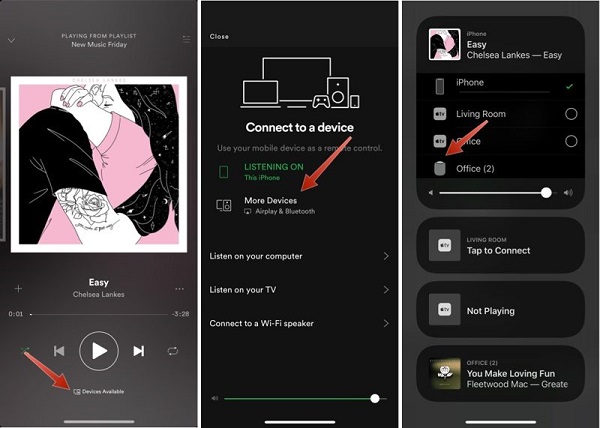Open More Devices Airplay & Bluetooth
The height and width of the screenshot is (428, 600).
[279, 205]
